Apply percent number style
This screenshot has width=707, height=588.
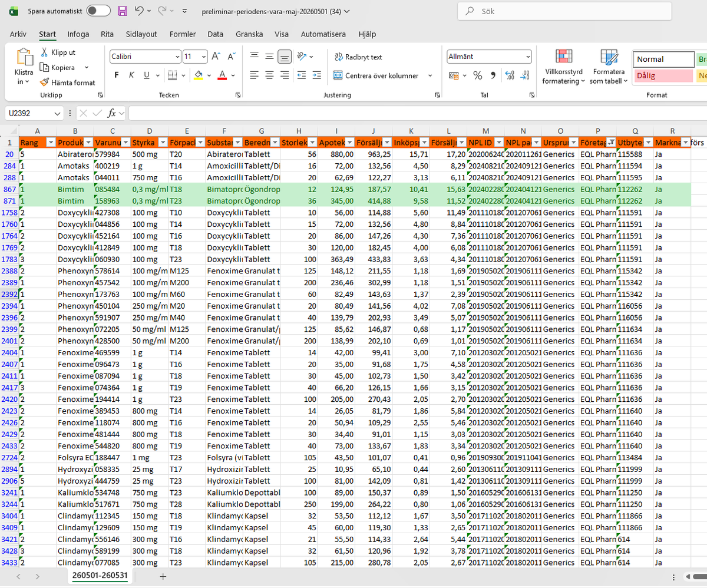click(478, 75)
